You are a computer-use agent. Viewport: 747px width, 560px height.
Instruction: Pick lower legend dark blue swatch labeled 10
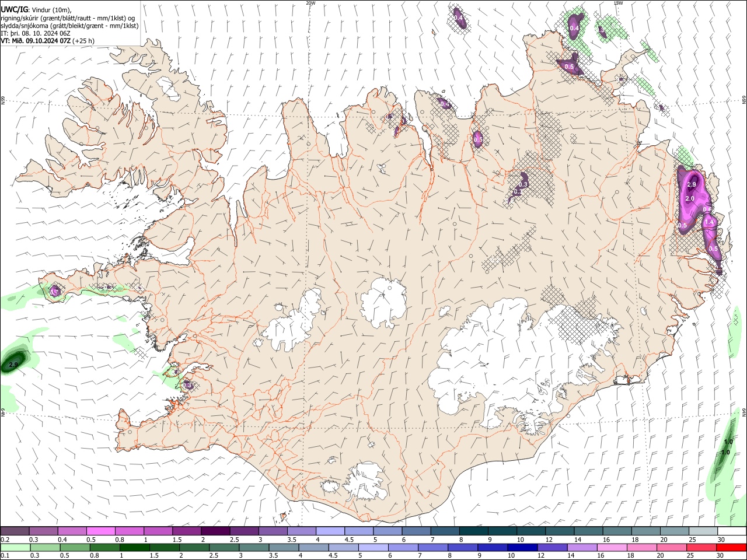pyautogui.click(x=522, y=548)
